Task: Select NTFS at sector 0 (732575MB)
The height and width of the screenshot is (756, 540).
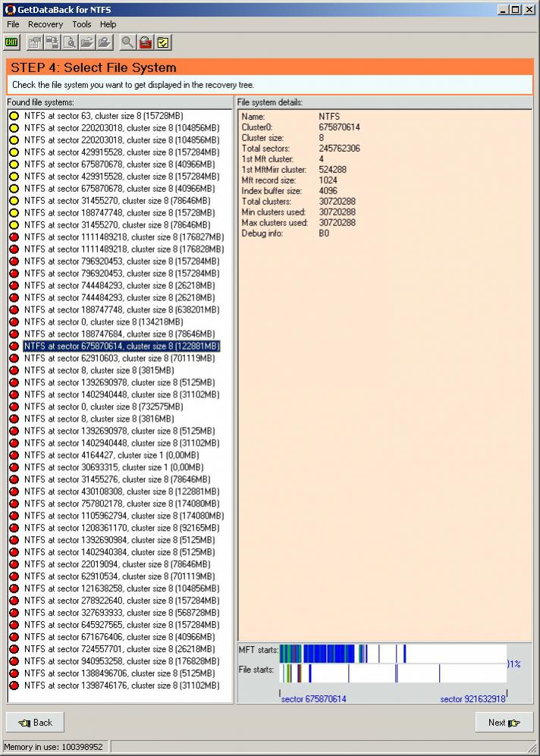Action: pyautogui.click(x=104, y=406)
